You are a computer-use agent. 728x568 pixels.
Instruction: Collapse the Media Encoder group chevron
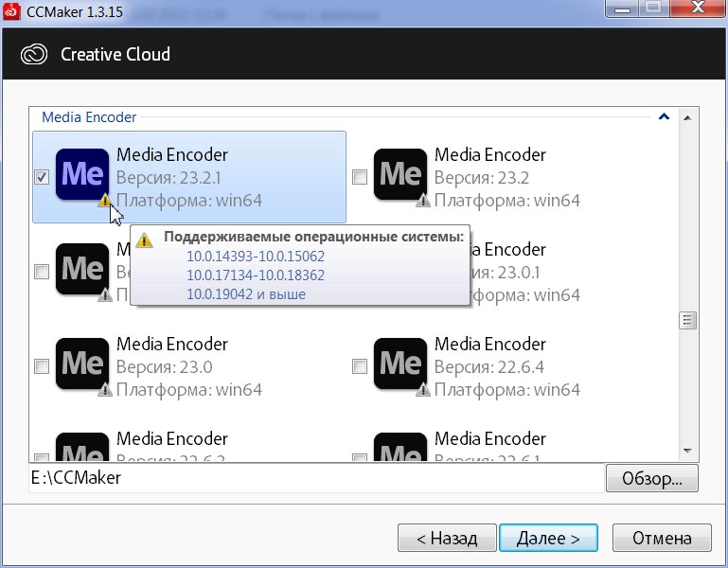(x=664, y=116)
